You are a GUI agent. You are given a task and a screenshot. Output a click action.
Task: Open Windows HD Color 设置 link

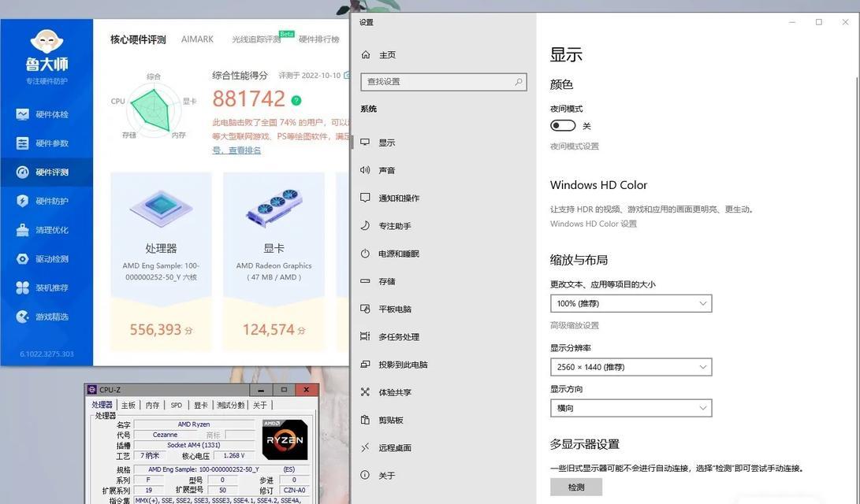tap(594, 224)
